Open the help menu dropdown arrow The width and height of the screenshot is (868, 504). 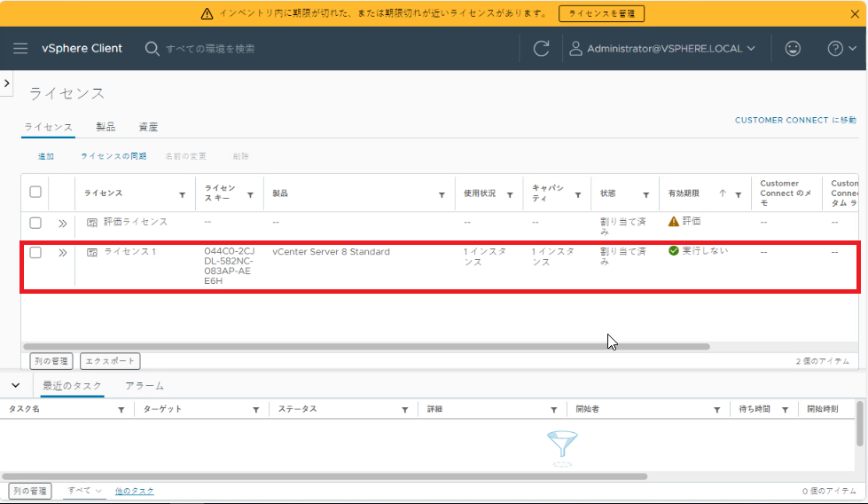[853, 49]
